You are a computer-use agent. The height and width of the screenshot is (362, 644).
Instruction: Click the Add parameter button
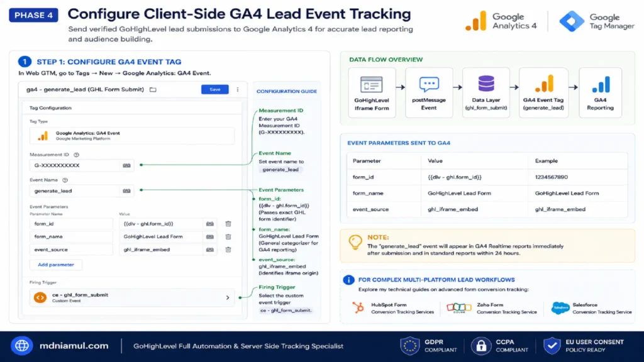[56, 265]
